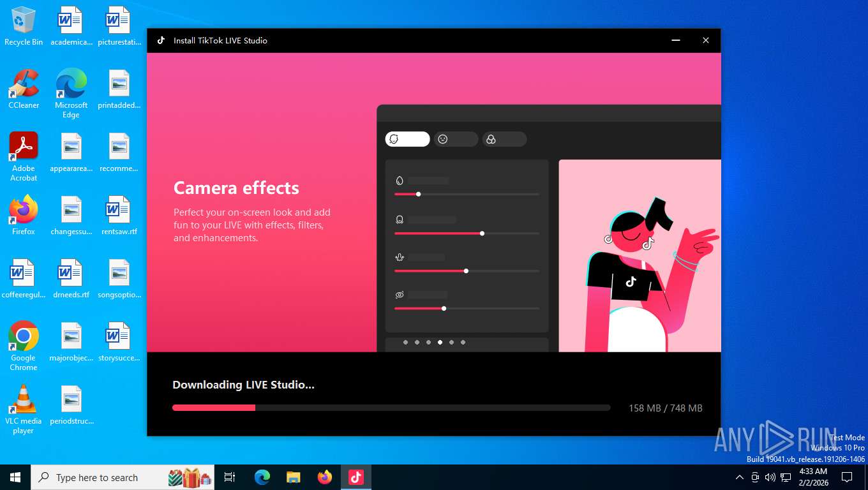Select the changessu... image file
The height and width of the screenshot is (490, 868).
click(x=71, y=216)
